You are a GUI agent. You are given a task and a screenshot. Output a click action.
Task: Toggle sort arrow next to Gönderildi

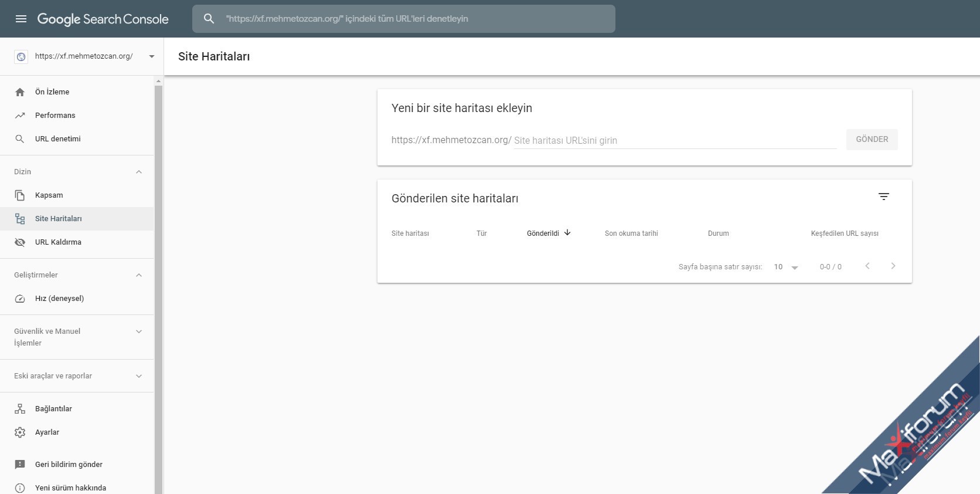(x=567, y=233)
